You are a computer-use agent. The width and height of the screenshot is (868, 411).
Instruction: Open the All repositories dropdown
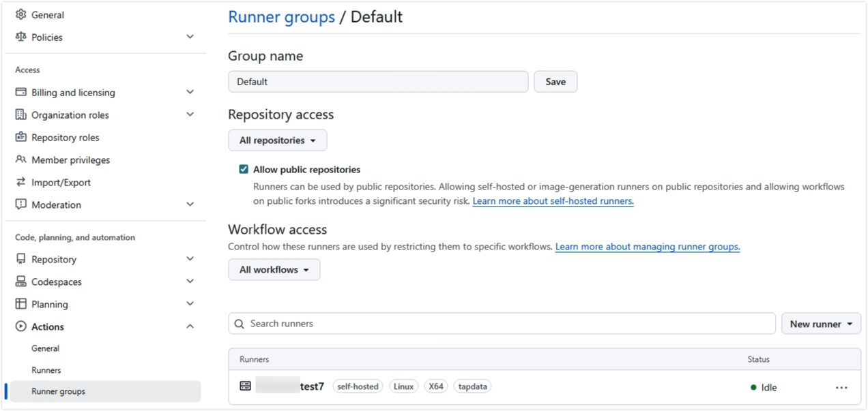[x=278, y=140]
